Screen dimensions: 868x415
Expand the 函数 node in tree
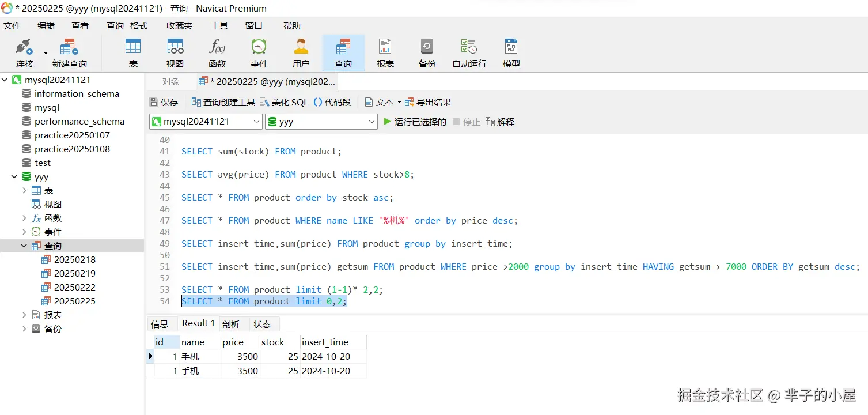24,218
